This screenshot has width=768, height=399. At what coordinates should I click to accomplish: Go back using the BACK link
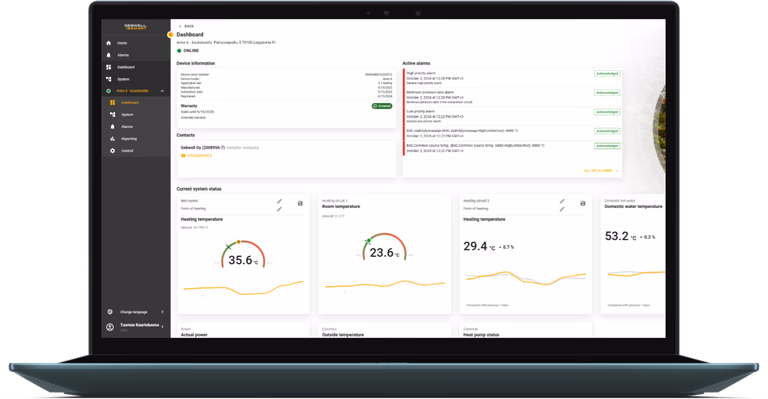tap(187, 26)
